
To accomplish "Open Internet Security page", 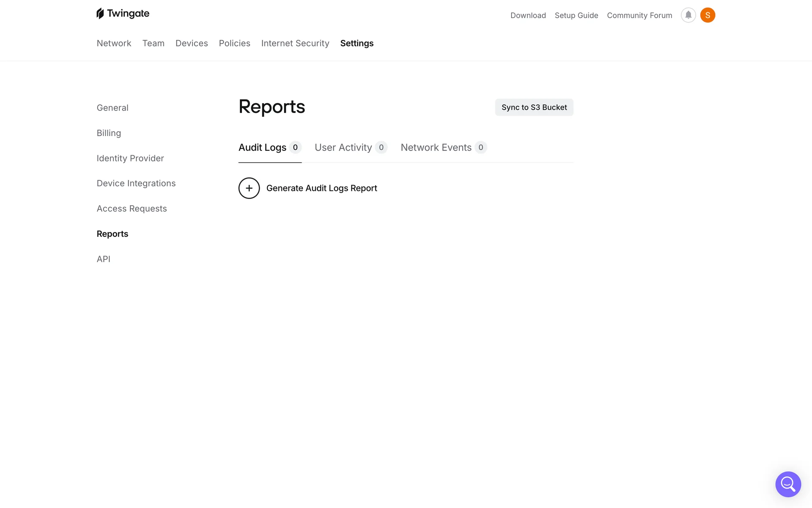I will point(295,43).
